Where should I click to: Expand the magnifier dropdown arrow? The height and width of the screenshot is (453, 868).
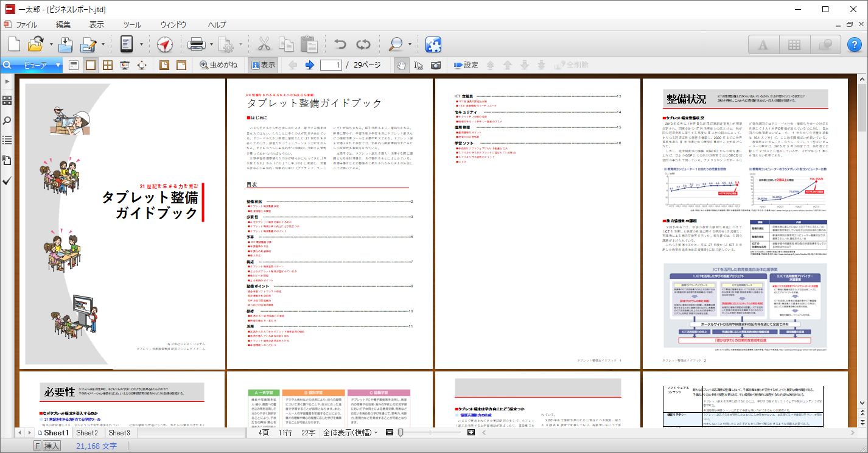[x=410, y=44]
